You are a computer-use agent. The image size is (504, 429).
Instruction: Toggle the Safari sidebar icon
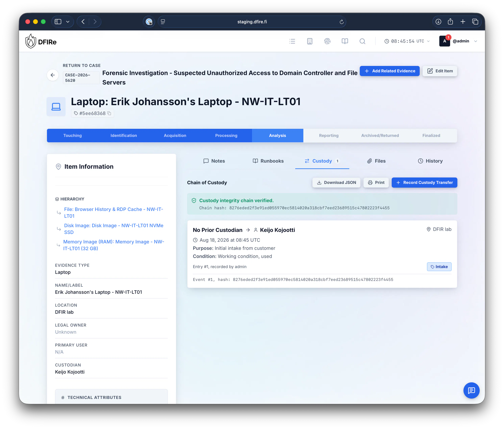58,22
